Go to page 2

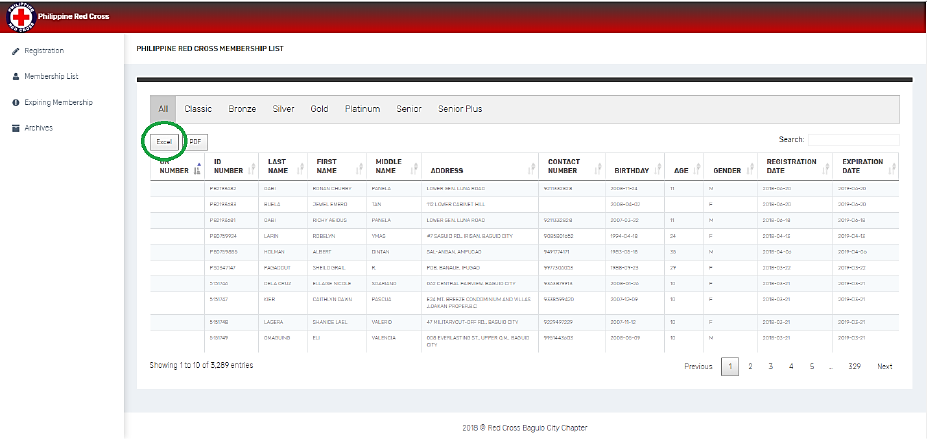tap(750, 366)
